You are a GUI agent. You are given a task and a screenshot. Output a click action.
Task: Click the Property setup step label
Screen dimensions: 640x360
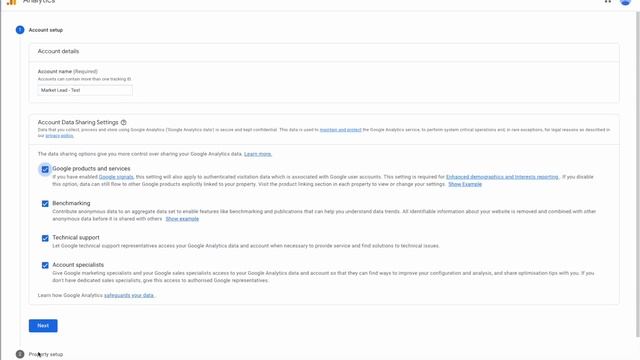click(46, 354)
